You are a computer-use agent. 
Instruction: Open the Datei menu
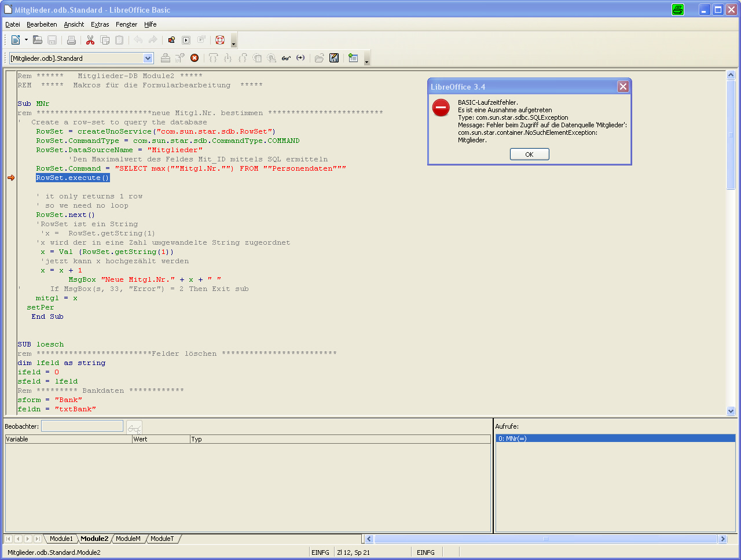pos(13,24)
